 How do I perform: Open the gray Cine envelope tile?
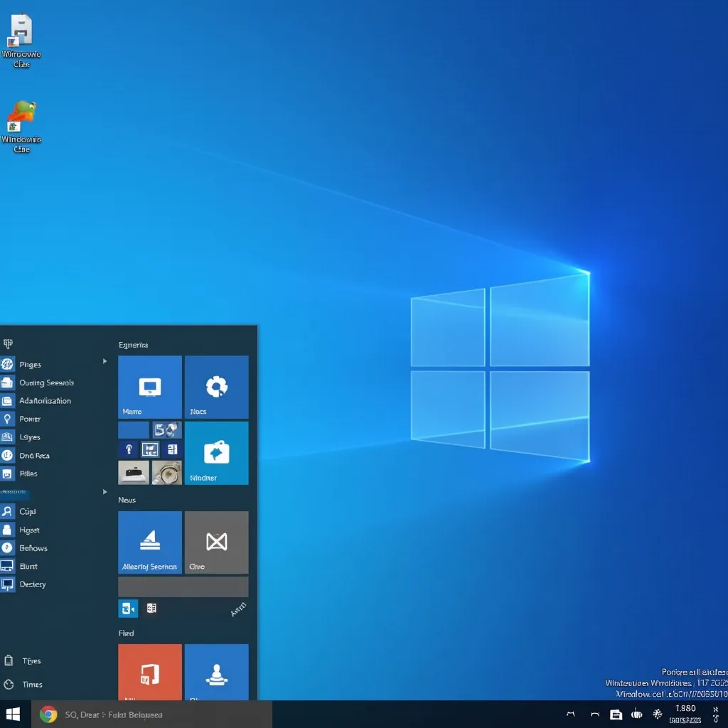pyautogui.click(x=216, y=542)
